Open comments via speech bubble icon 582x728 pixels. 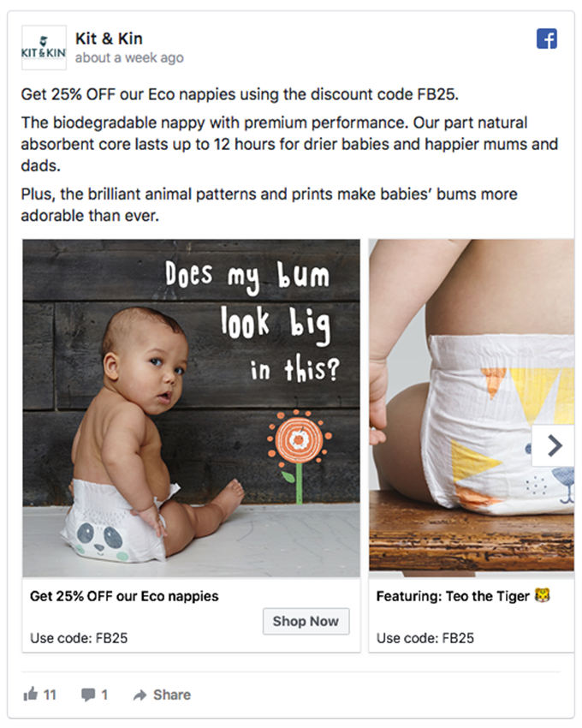coord(88,695)
